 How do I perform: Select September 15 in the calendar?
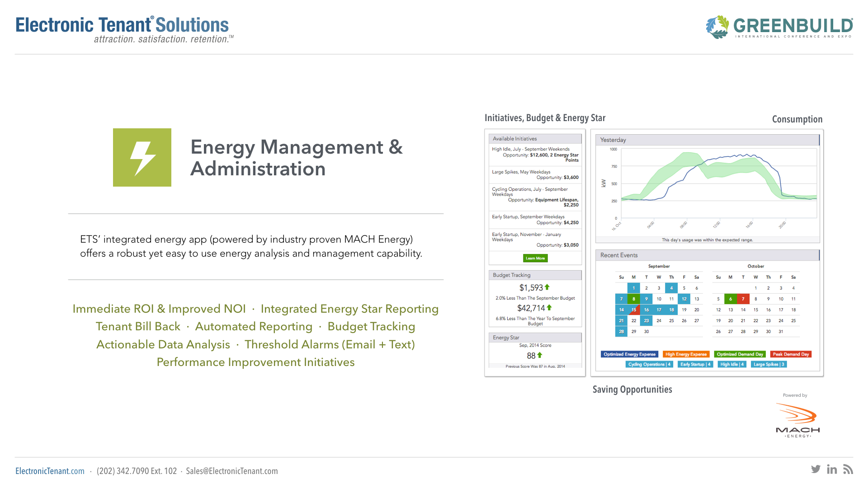634,310
